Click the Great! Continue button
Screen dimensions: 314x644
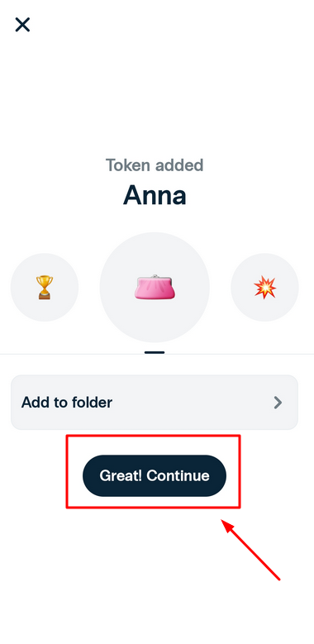click(x=155, y=475)
